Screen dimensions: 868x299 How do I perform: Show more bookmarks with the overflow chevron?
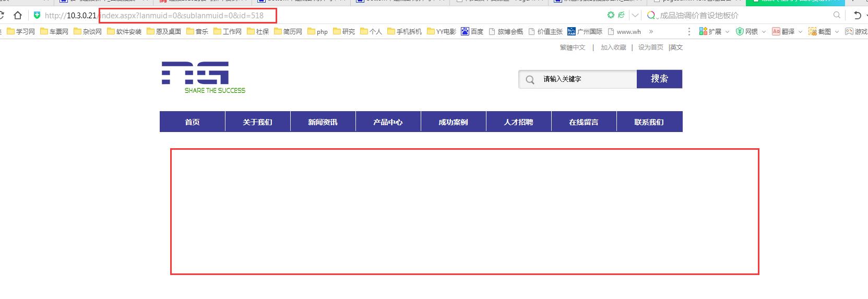coord(651,32)
